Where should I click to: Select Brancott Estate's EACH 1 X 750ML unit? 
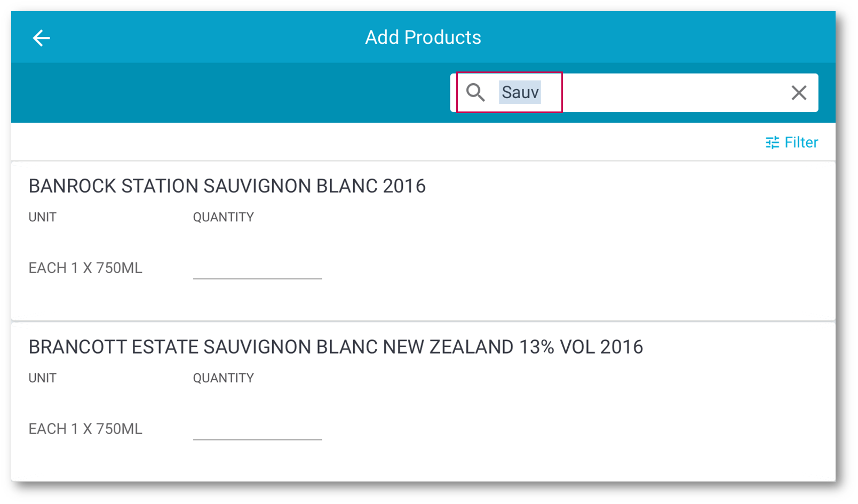85,429
